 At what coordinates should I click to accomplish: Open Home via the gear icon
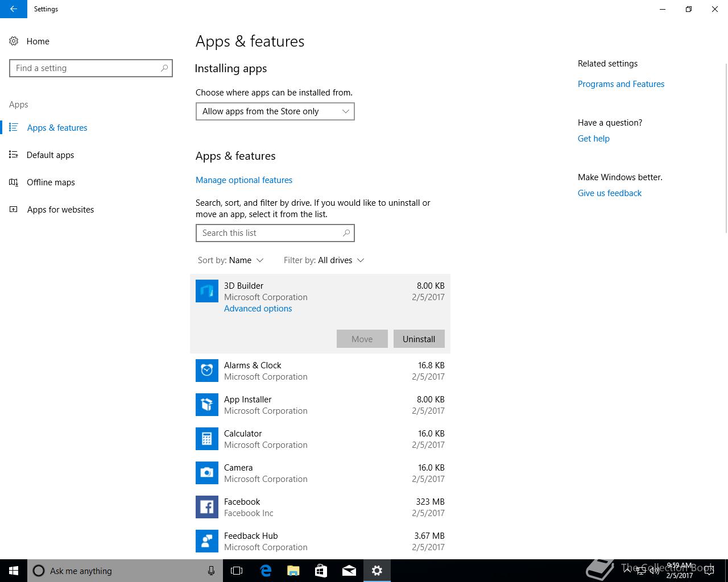click(14, 41)
